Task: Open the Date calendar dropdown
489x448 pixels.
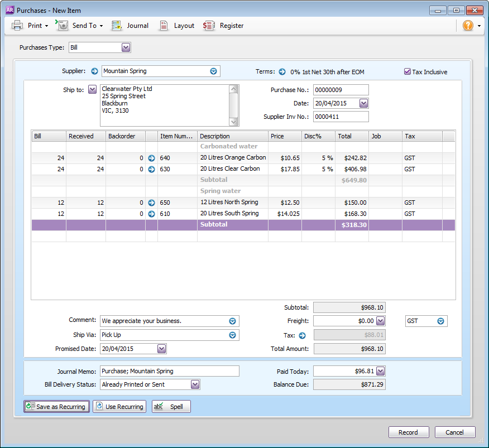Action: point(363,103)
